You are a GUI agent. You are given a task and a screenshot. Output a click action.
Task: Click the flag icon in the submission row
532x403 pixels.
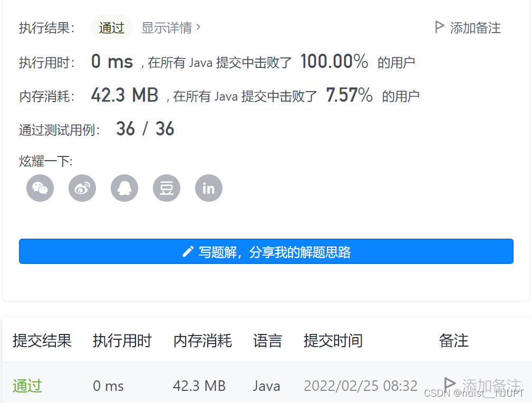[x=449, y=385]
